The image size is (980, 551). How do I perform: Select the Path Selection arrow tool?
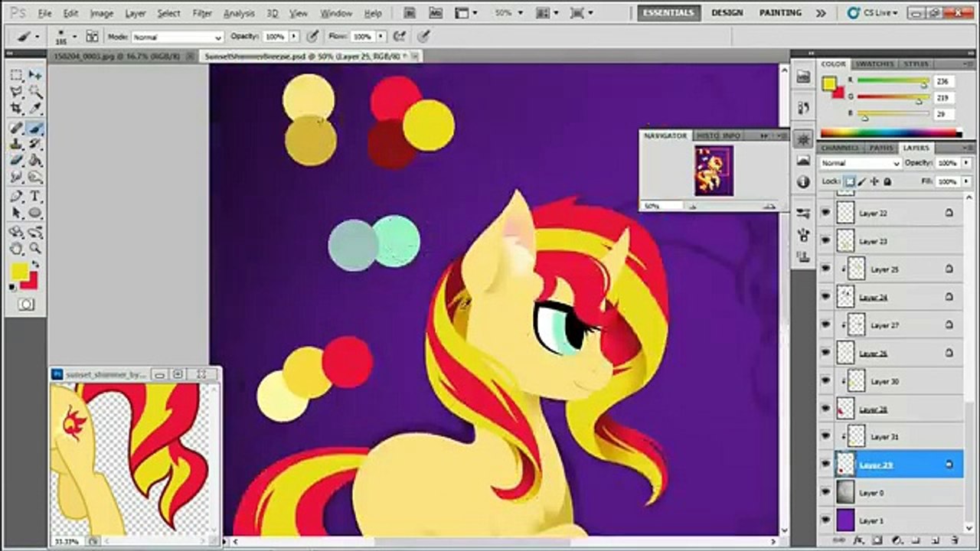pyautogui.click(x=16, y=214)
